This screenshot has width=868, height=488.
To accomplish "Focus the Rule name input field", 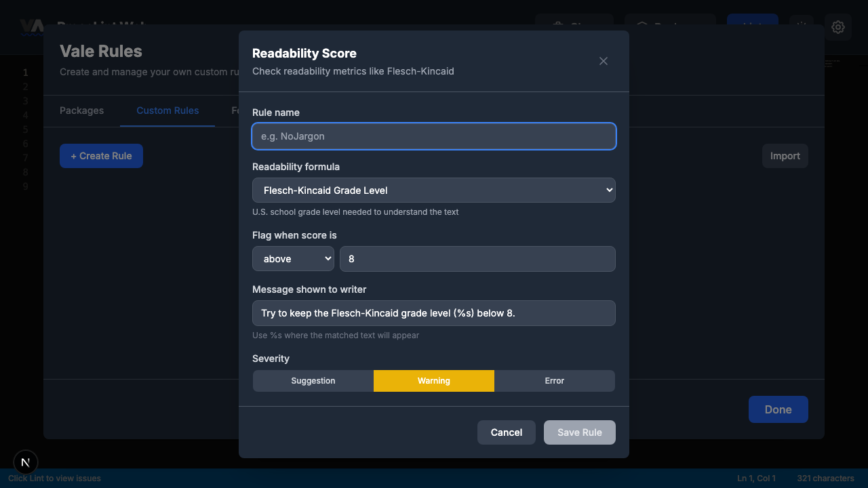I will (434, 136).
